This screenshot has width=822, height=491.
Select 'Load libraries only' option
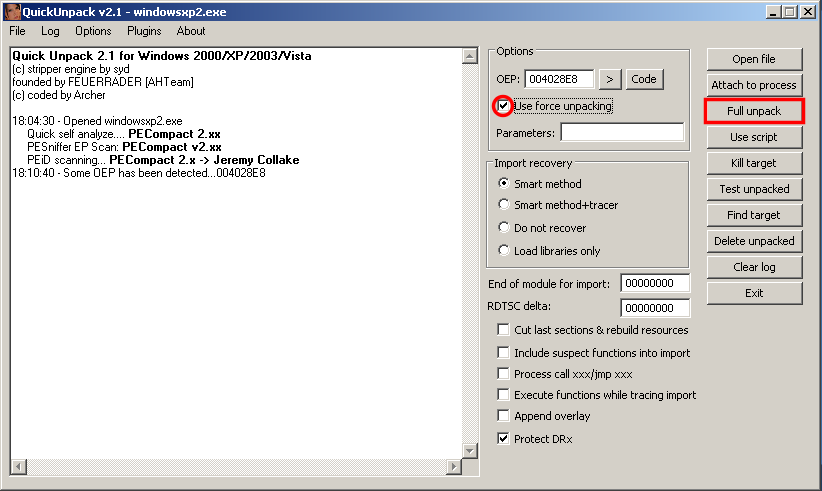504,250
